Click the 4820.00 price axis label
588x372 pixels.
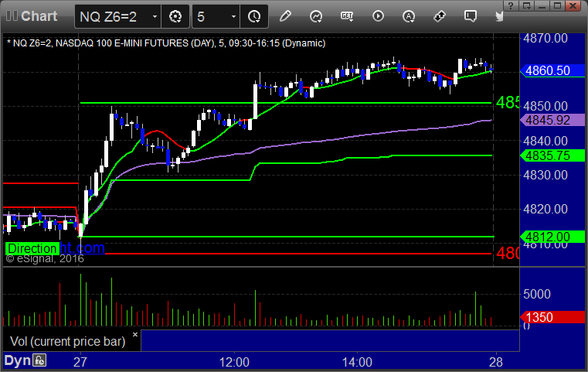point(546,209)
